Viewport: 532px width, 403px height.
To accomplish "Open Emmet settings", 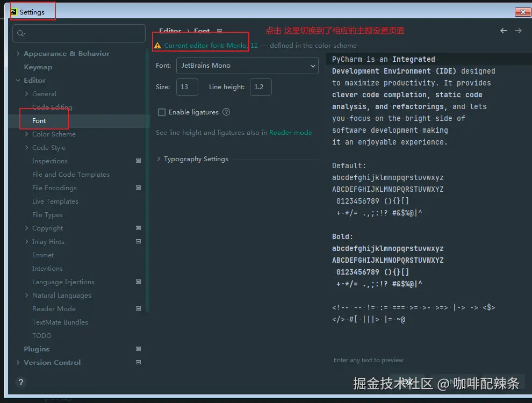I will tap(43, 255).
